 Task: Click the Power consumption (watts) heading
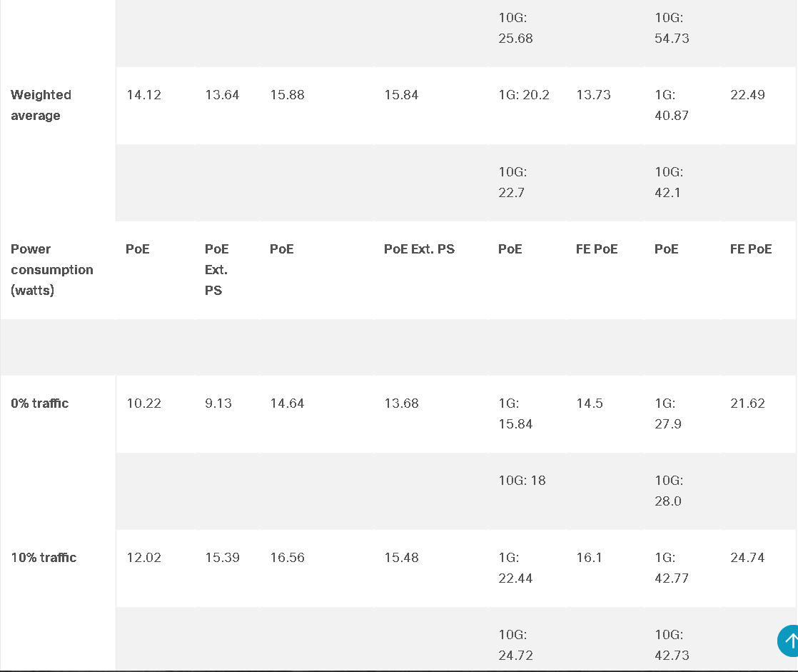tap(52, 270)
